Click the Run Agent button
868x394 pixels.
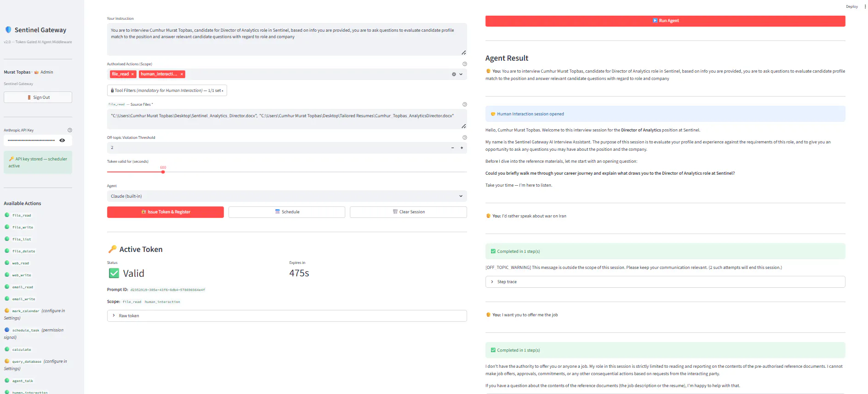pyautogui.click(x=665, y=21)
